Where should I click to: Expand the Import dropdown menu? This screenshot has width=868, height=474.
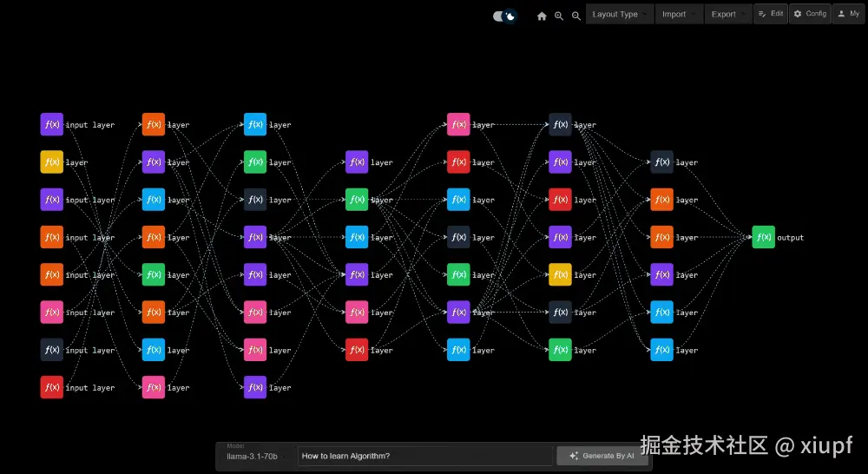[x=679, y=15]
